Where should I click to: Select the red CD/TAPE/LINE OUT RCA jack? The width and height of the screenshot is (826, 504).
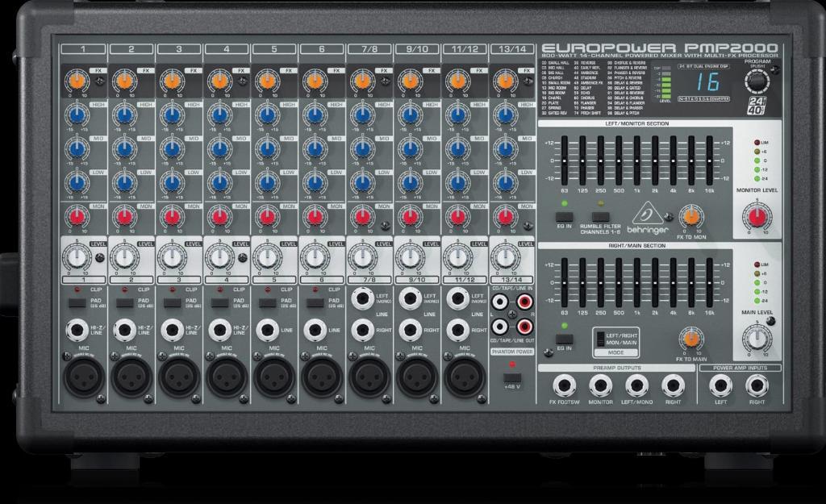[x=524, y=327]
